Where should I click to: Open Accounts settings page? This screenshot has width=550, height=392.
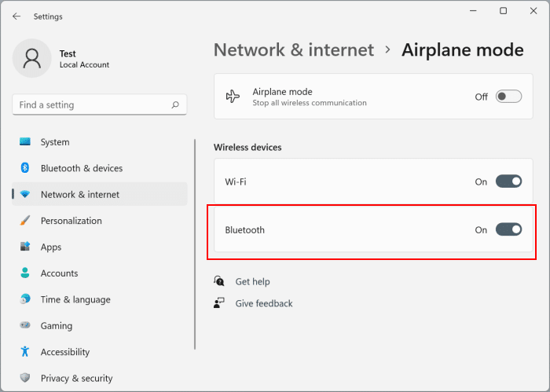click(100, 273)
